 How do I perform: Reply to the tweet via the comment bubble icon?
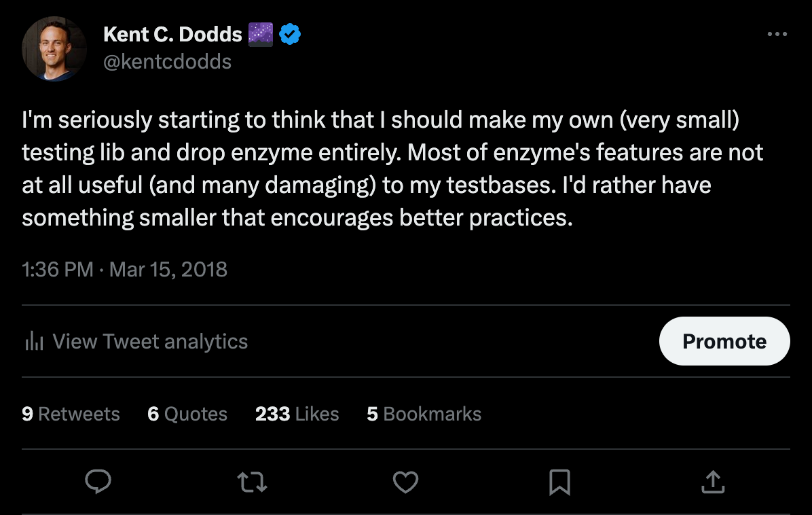[x=98, y=482]
